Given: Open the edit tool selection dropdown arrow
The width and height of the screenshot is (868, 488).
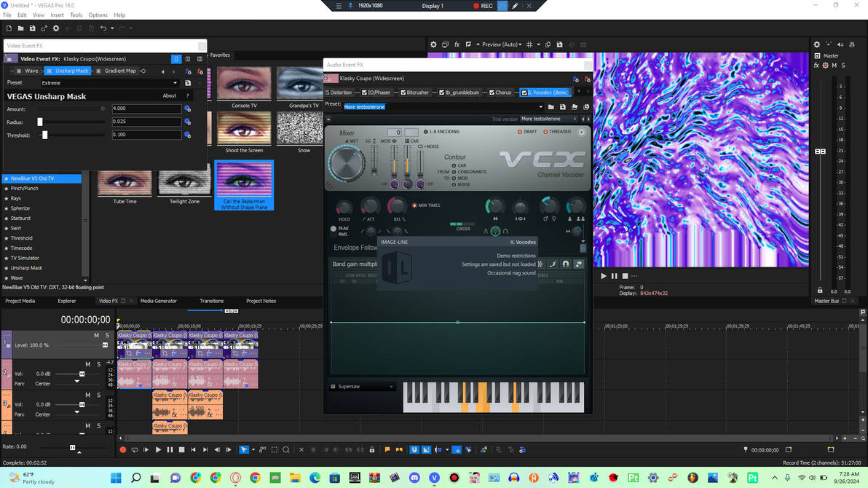Looking at the screenshot, I should (253, 450).
